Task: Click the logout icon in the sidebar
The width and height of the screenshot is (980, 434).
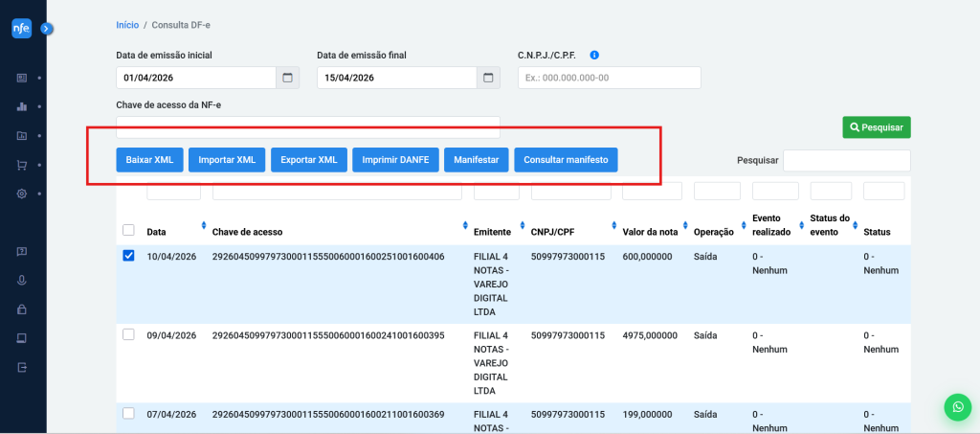Action: click(x=22, y=367)
